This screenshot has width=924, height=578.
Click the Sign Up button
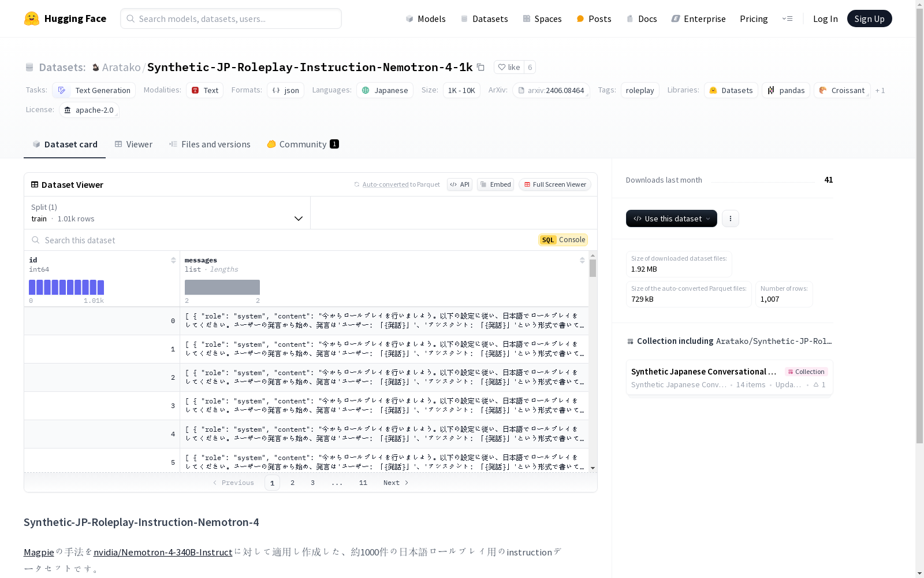[870, 18]
